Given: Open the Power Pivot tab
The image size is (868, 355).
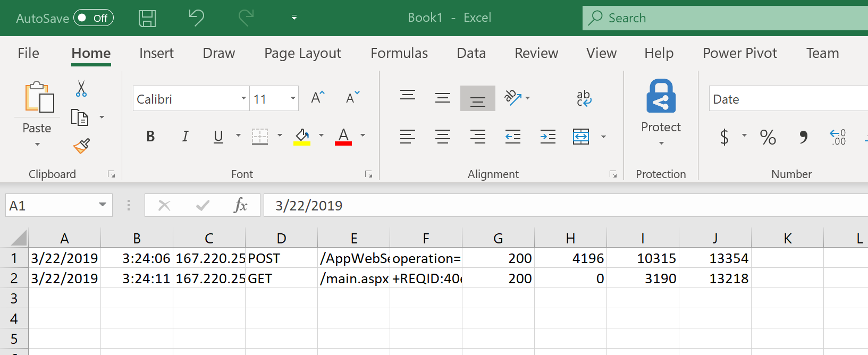Looking at the screenshot, I should pyautogui.click(x=739, y=53).
